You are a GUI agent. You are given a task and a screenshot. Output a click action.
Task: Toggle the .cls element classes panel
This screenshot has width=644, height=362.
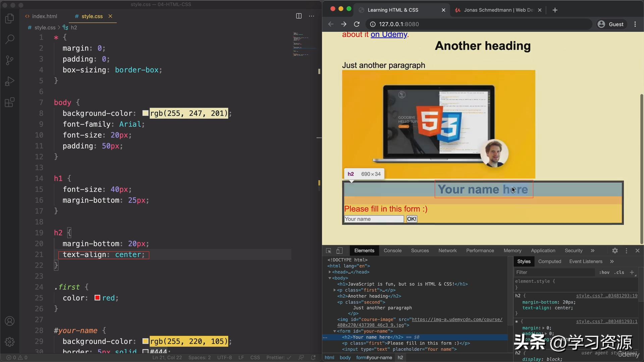pyautogui.click(x=619, y=272)
